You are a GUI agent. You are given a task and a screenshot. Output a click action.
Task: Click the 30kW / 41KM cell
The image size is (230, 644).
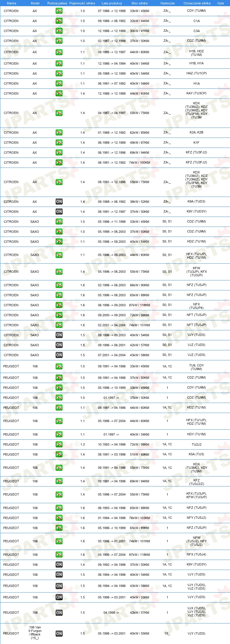[139, 31]
